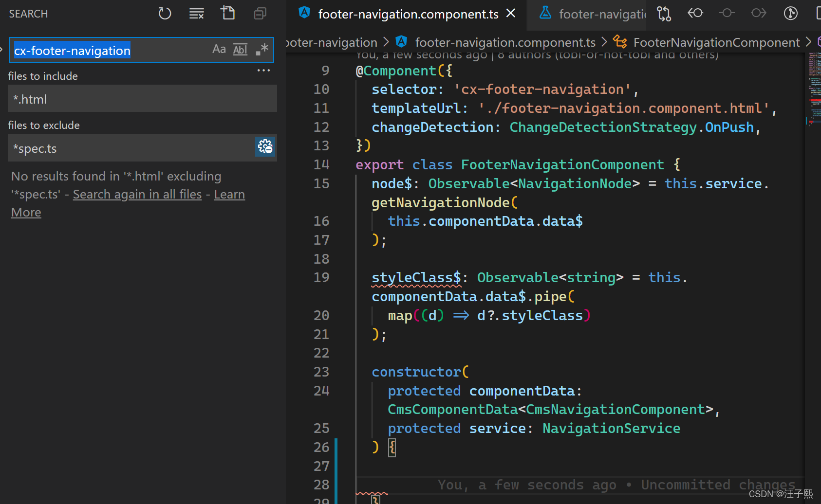Open the timeline history icon
Image resolution: width=821 pixels, height=504 pixels.
[x=790, y=13]
